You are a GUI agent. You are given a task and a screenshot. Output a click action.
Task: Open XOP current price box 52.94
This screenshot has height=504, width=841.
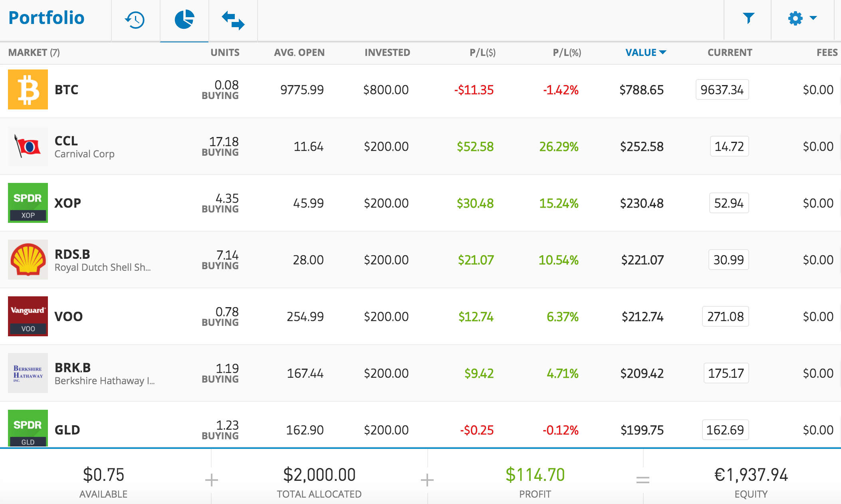729,203
